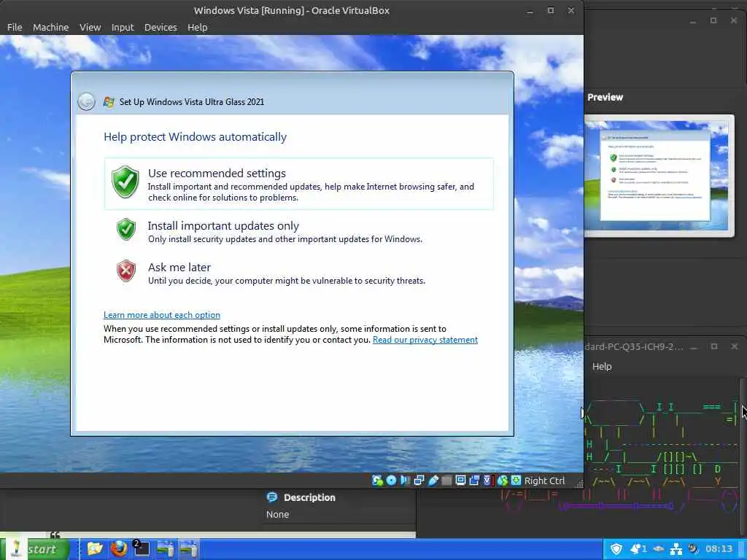Open VirtualBox window's Help menu
This screenshot has width=747, height=560.
click(x=197, y=27)
